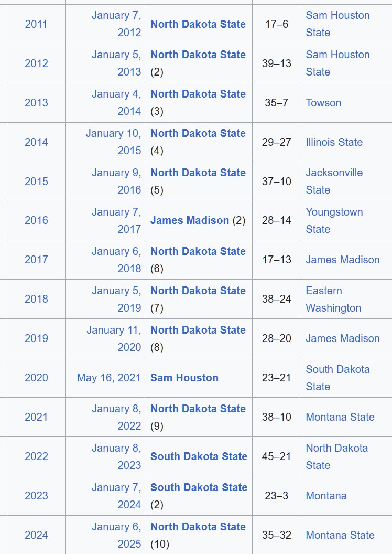Click Illinois State team link
The height and width of the screenshot is (554, 392).
coord(334,142)
